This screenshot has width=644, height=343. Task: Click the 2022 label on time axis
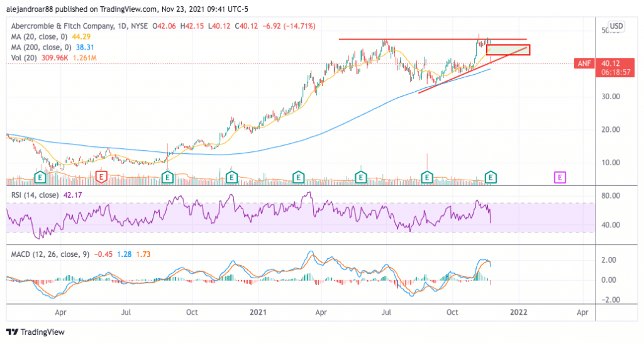click(x=518, y=312)
